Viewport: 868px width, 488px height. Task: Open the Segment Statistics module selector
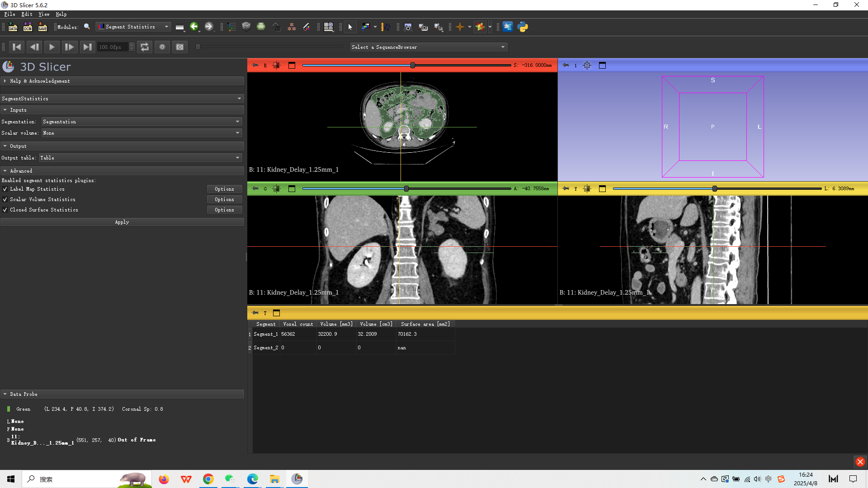(x=133, y=27)
